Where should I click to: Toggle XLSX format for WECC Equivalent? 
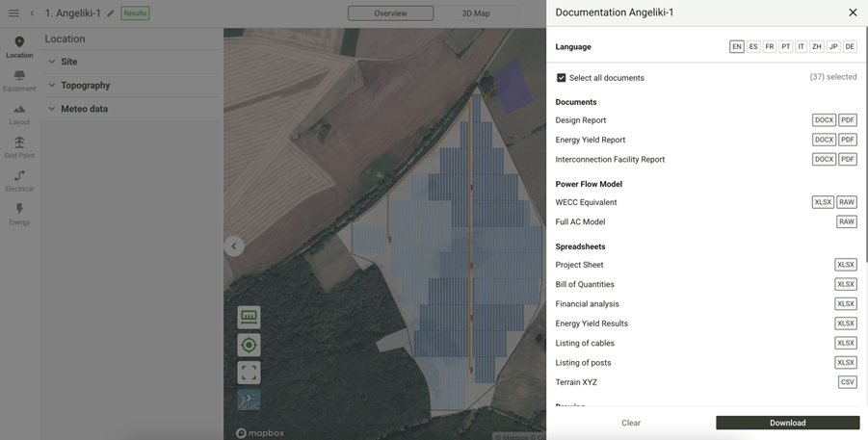tap(822, 202)
